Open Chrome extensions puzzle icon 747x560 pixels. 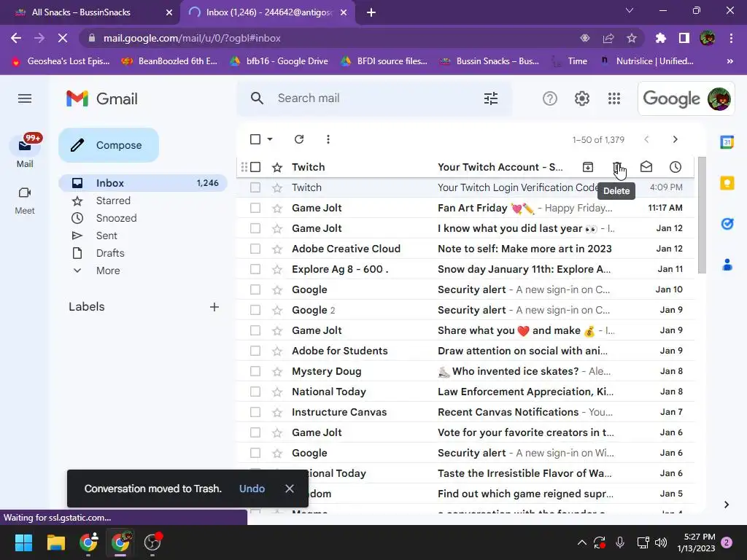[661, 38]
